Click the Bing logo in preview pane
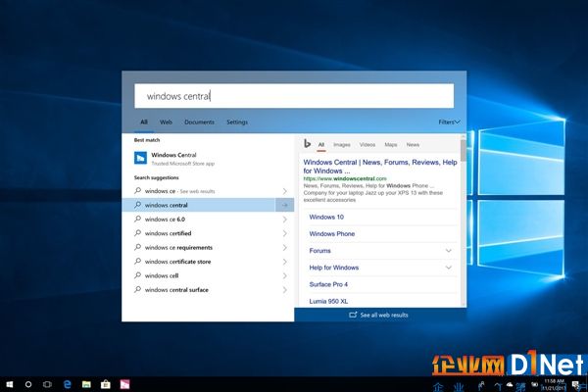588x392 pixels. coord(307,144)
